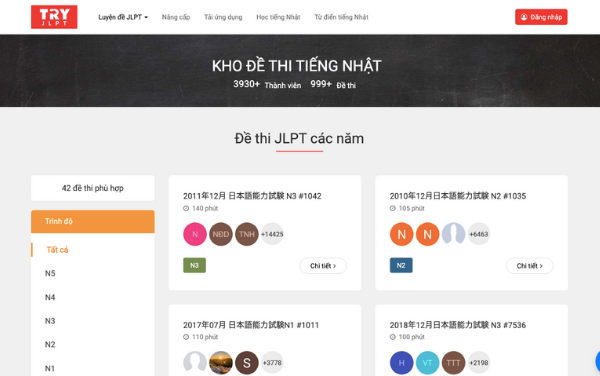Image resolution: width=600 pixels, height=376 pixels.
Task: Open Chi tiết for exam #1042
Action: 323,265
